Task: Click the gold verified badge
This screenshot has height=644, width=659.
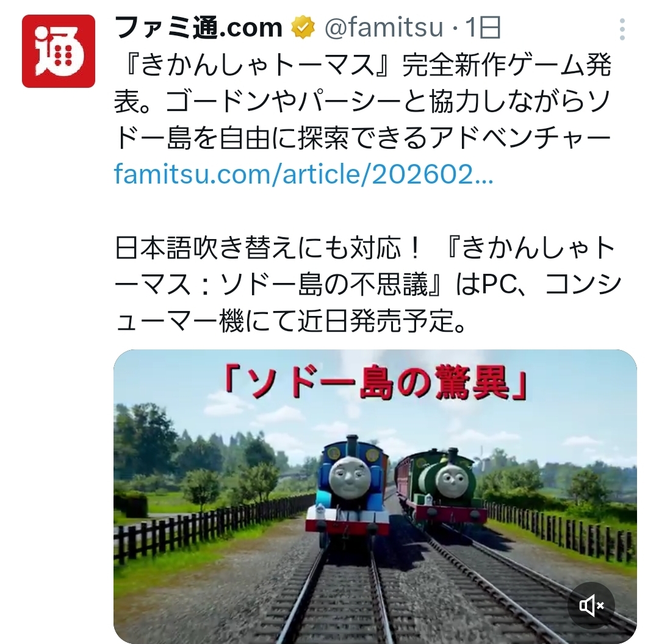Action: coord(303,28)
